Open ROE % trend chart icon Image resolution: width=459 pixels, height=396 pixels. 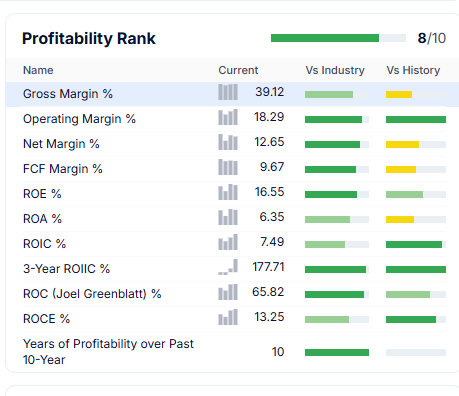[x=228, y=192]
